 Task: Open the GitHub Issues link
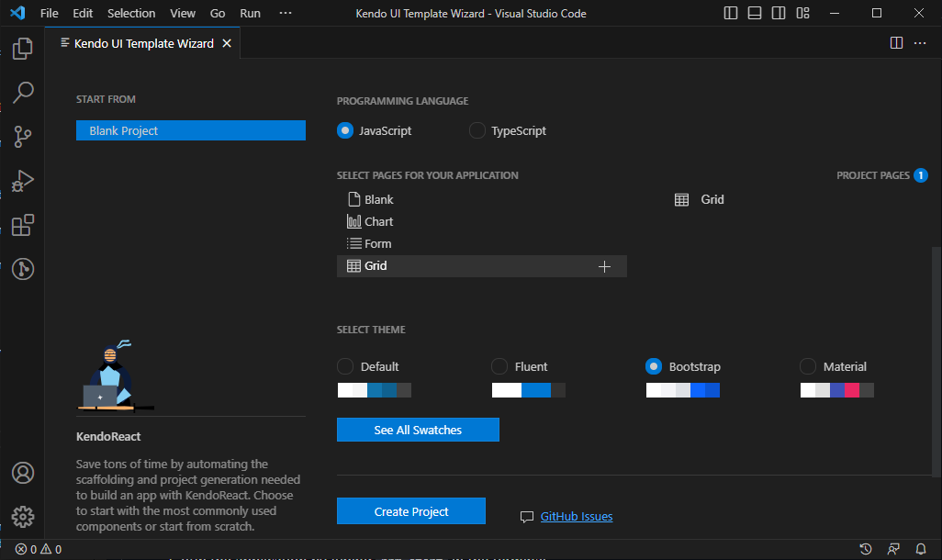tap(576, 516)
